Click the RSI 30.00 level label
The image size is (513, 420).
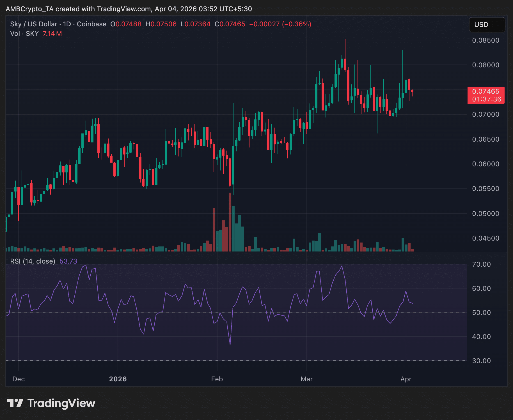481,361
